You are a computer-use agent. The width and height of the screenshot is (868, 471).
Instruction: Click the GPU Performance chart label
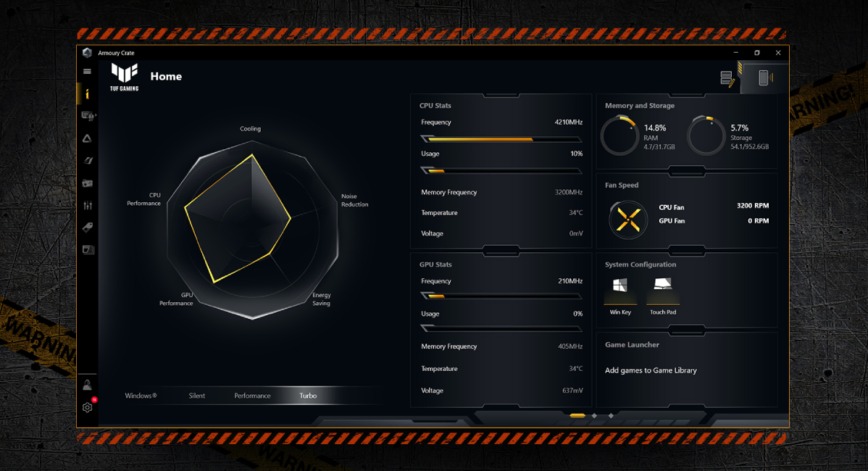[x=176, y=299]
